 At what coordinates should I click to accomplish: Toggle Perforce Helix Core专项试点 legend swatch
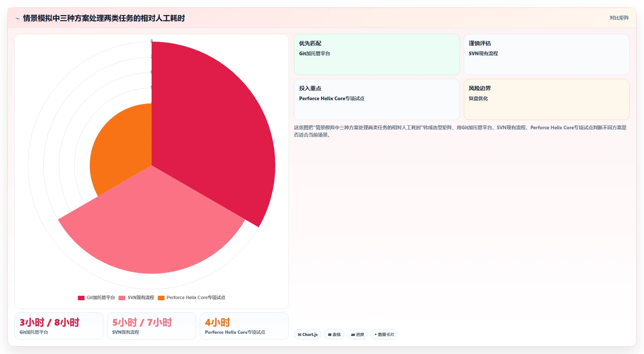[161, 298]
